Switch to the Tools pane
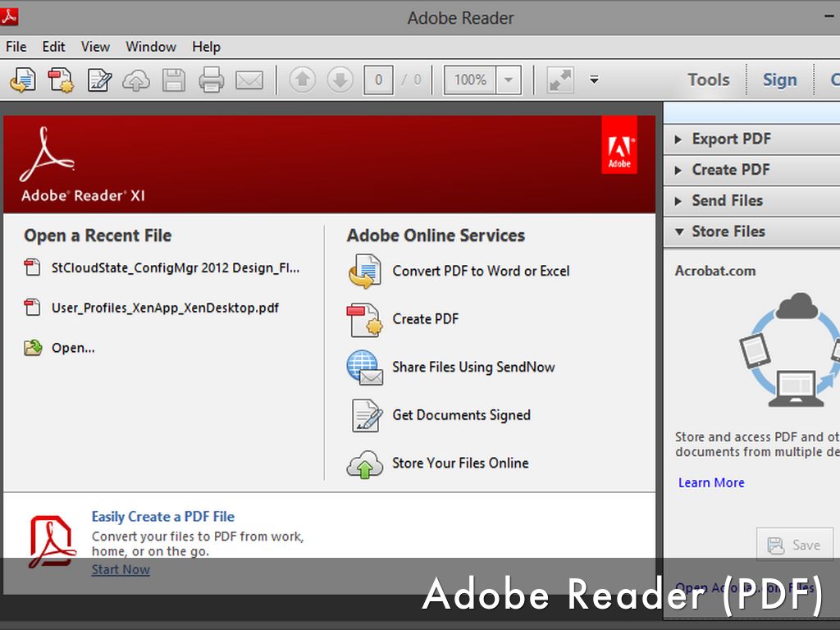The image size is (840, 630). point(708,80)
